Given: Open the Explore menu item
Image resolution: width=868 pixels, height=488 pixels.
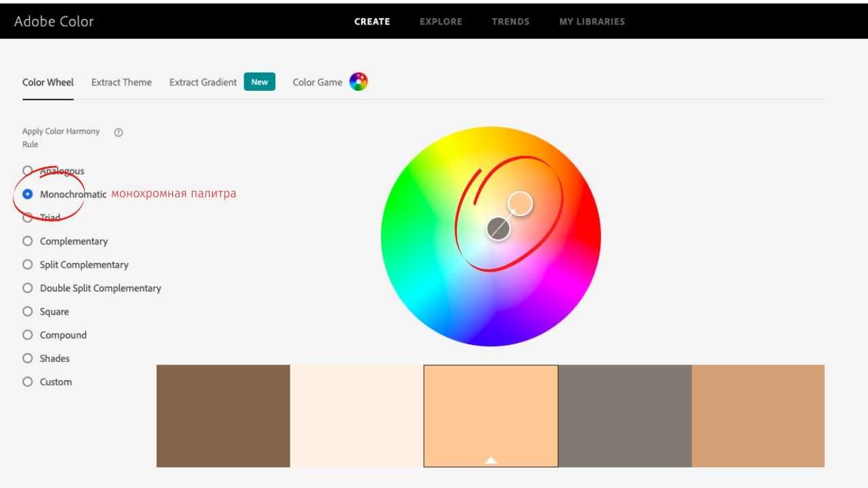Looking at the screenshot, I should pos(441,22).
